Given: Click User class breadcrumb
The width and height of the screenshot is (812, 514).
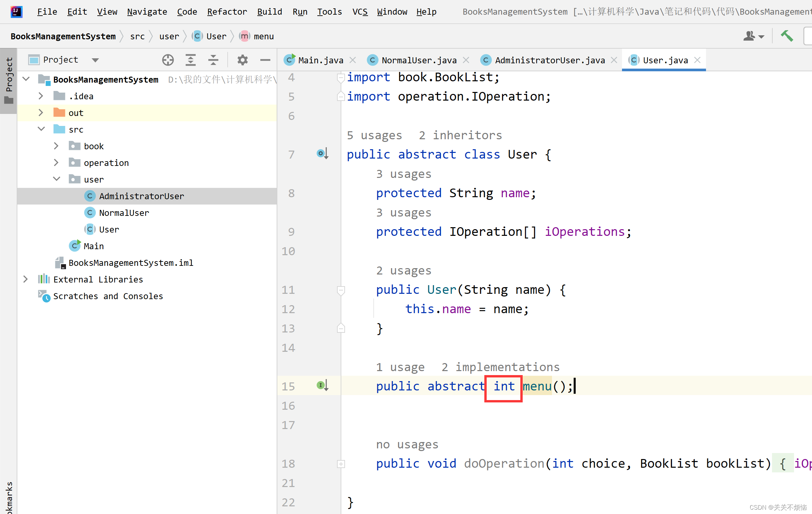Looking at the screenshot, I should [x=209, y=36].
